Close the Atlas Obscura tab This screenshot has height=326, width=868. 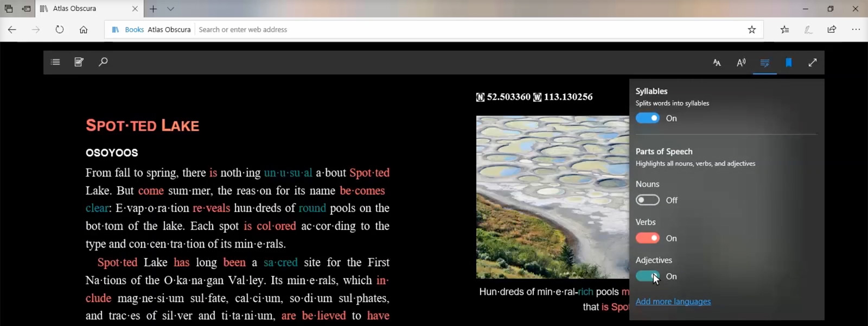point(135,9)
